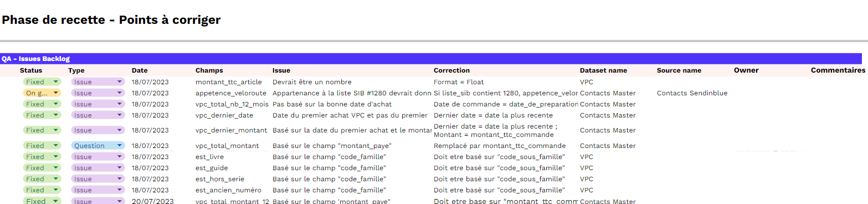This screenshot has width=868, height=204.
Task: Open the Type dropdown for appetence_veloroute row
Action: coord(97,93)
